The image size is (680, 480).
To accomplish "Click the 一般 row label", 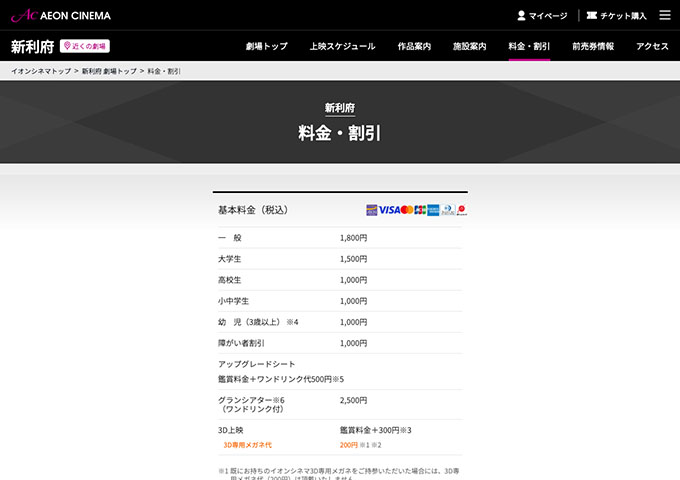I will (x=229, y=238).
